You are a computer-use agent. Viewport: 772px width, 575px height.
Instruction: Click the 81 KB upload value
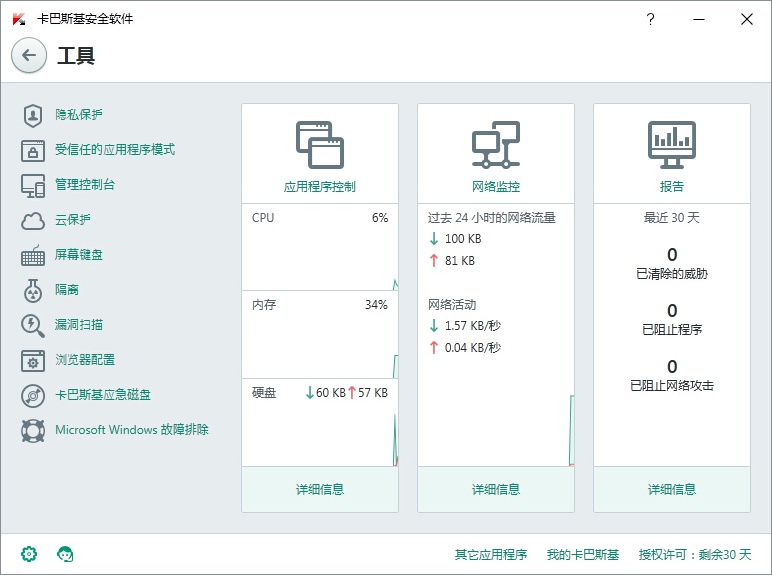click(459, 261)
